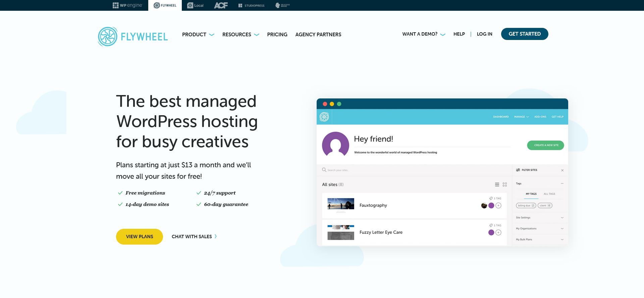
Task: Collapse the Tags section
Action: (562, 183)
